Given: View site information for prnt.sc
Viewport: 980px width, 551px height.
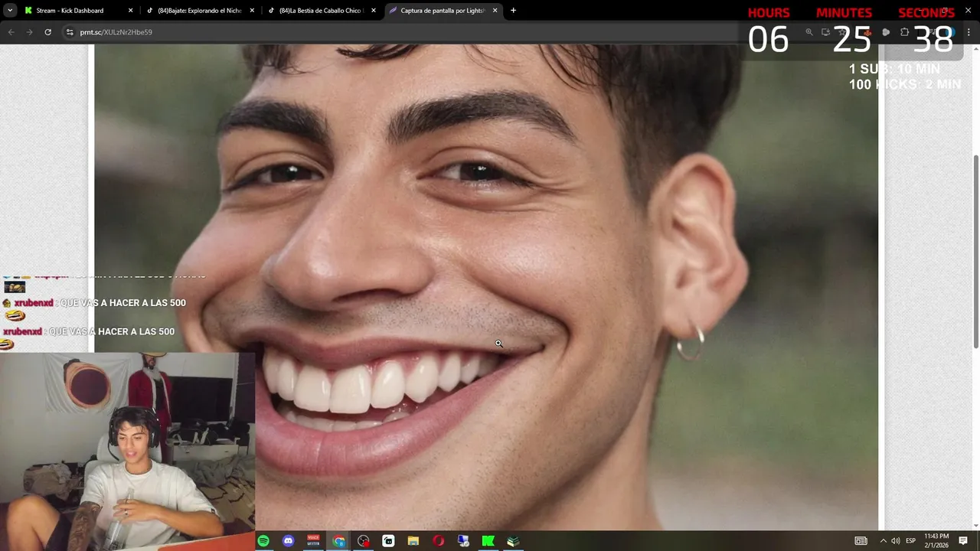Looking at the screenshot, I should pos(69,32).
